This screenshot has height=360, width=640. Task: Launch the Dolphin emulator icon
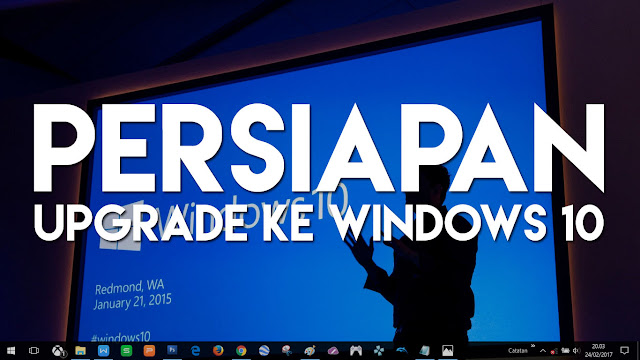(402, 351)
